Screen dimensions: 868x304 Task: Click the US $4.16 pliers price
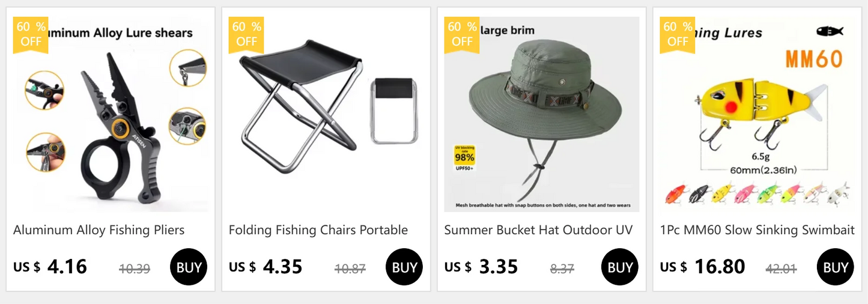tap(50, 267)
